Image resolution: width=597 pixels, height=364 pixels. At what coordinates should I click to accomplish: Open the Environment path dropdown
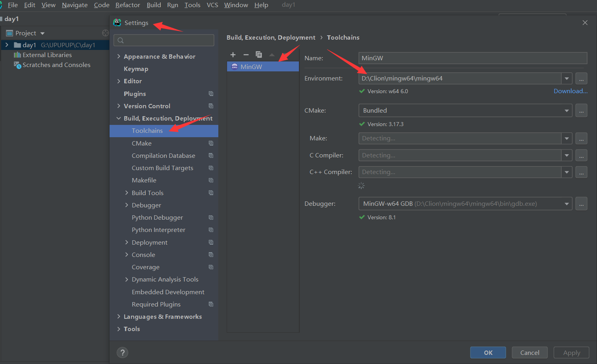(x=567, y=79)
